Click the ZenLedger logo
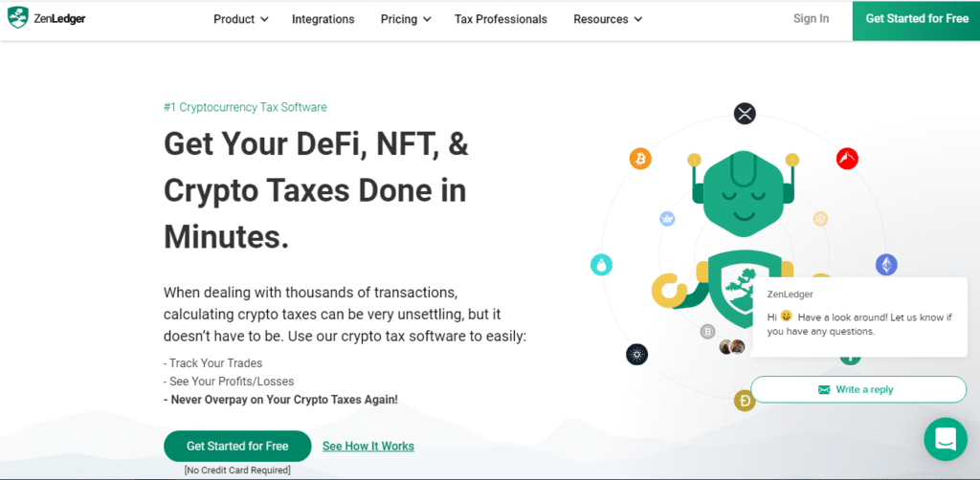Image resolution: width=980 pixels, height=480 pixels. click(x=46, y=19)
